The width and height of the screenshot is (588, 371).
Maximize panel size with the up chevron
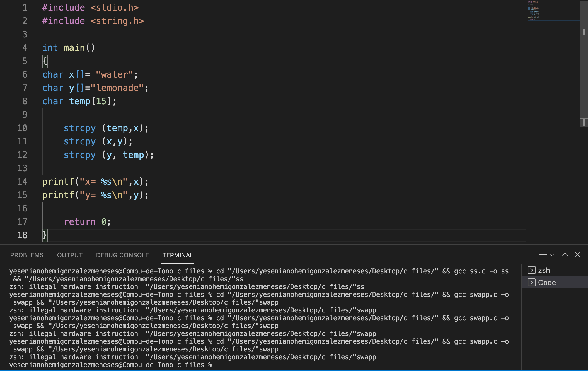[565, 254]
